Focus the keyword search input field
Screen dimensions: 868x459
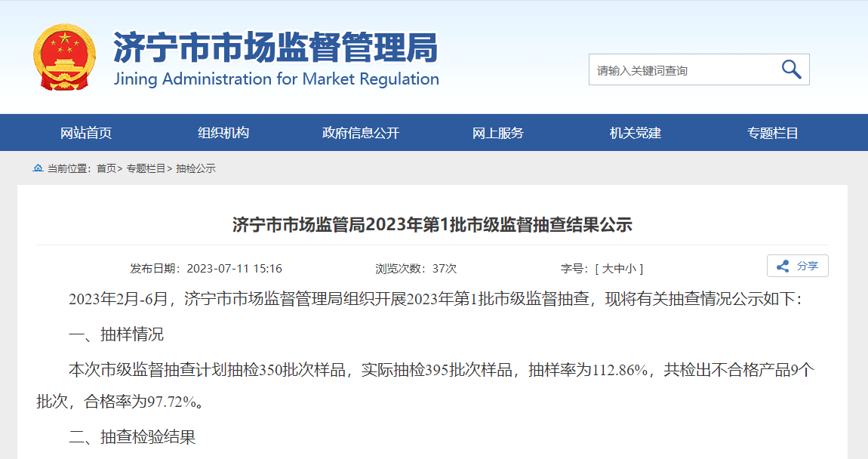click(x=679, y=70)
